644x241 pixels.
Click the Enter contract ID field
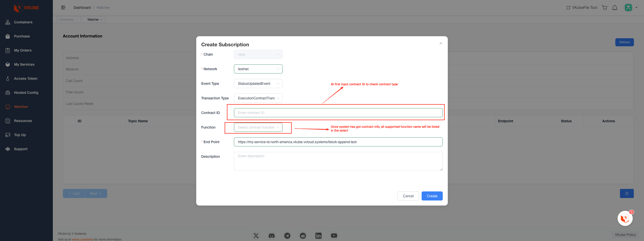(338, 113)
